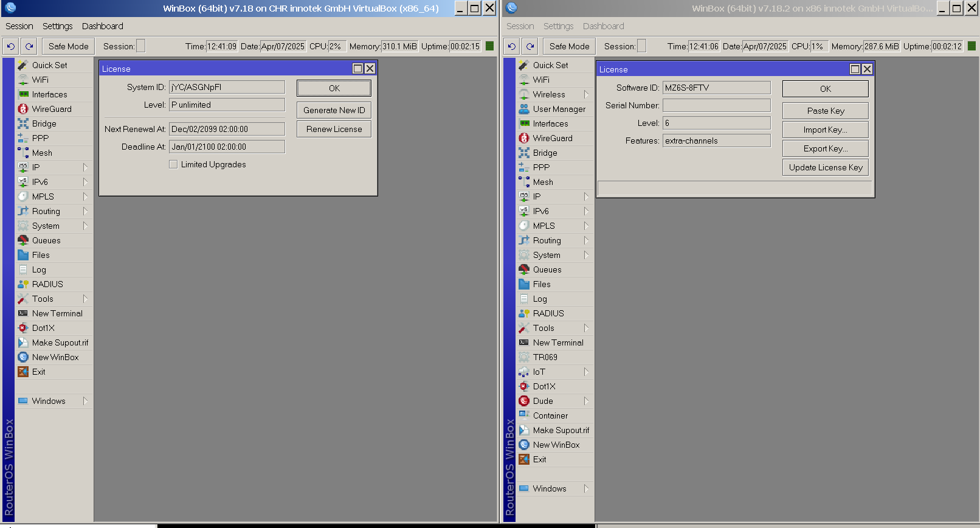Image resolution: width=980 pixels, height=528 pixels.
Task: Open Dude icon in right WinBox sidebar
Action: pyautogui.click(x=524, y=401)
